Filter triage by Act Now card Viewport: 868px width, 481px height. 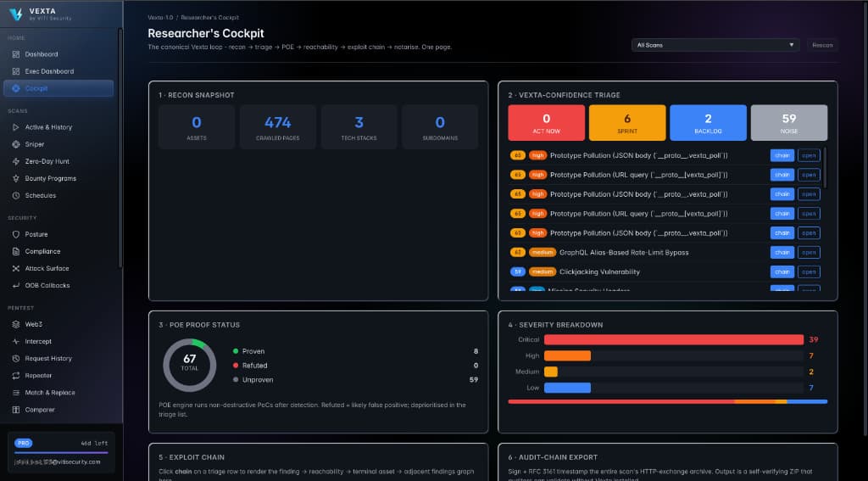coord(547,122)
